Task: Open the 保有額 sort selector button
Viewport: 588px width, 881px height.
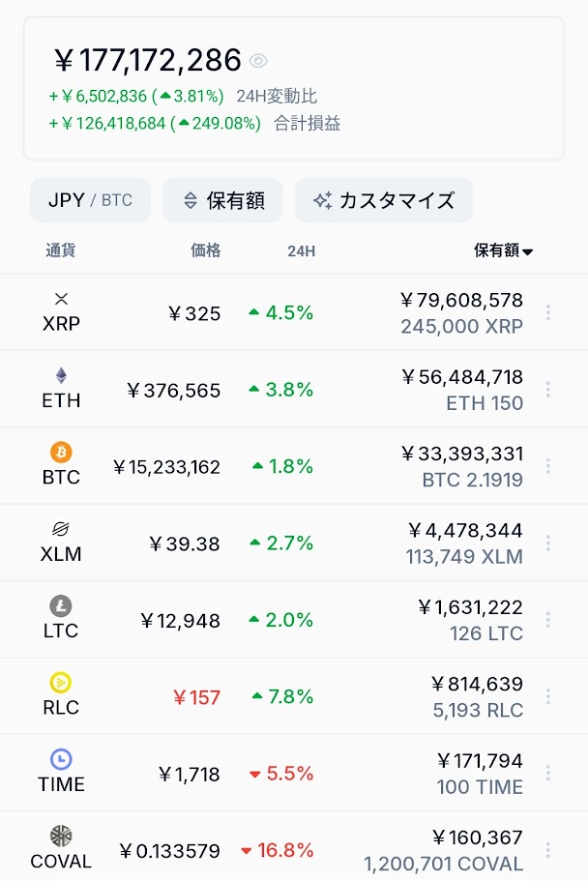Action: pos(222,200)
